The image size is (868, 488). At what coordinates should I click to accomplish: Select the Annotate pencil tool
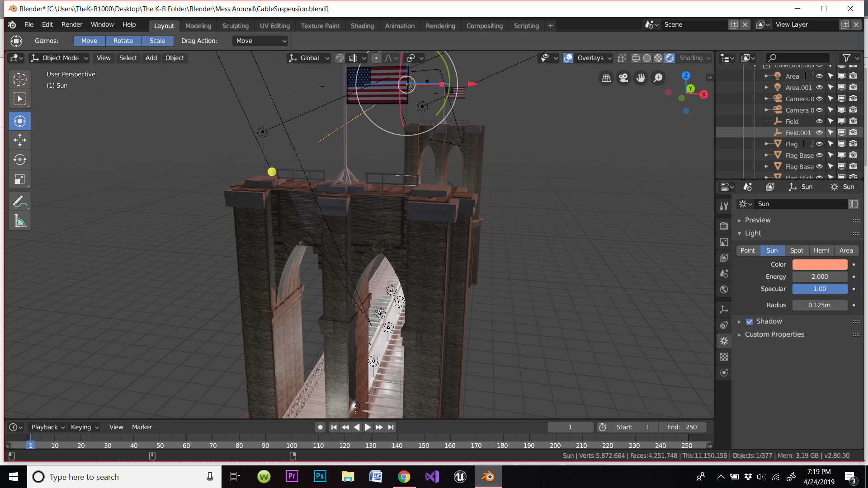[20, 202]
